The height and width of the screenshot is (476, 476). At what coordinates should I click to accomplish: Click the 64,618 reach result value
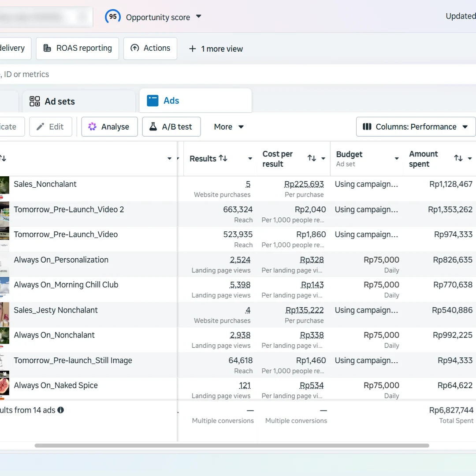click(241, 361)
